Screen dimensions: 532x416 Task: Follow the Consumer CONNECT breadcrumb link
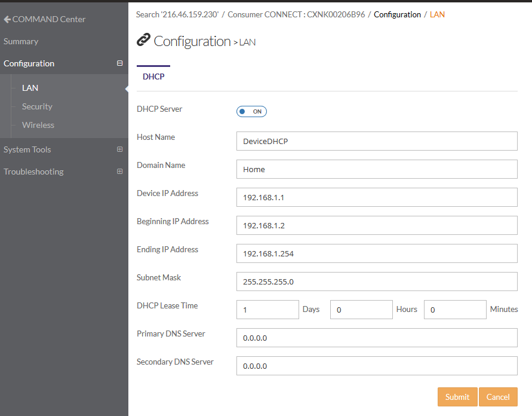pyautogui.click(x=296, y=14)
